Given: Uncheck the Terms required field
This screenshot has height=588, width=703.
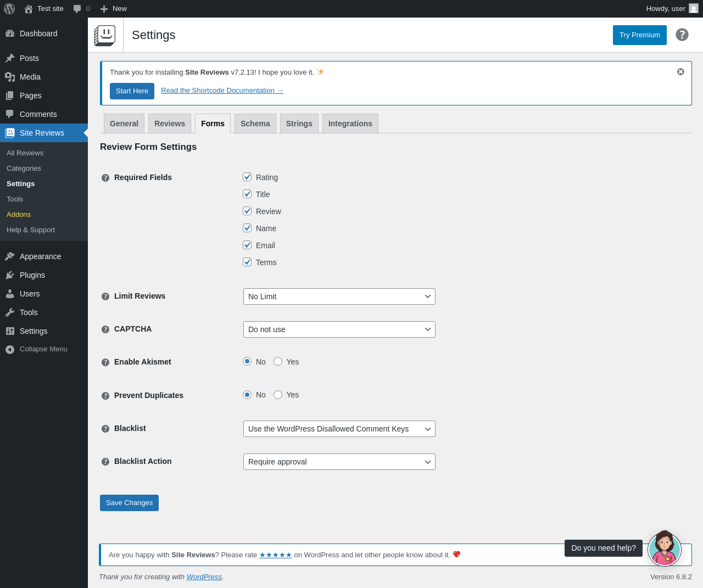Looking at the screenshot, I should (247, 262).
